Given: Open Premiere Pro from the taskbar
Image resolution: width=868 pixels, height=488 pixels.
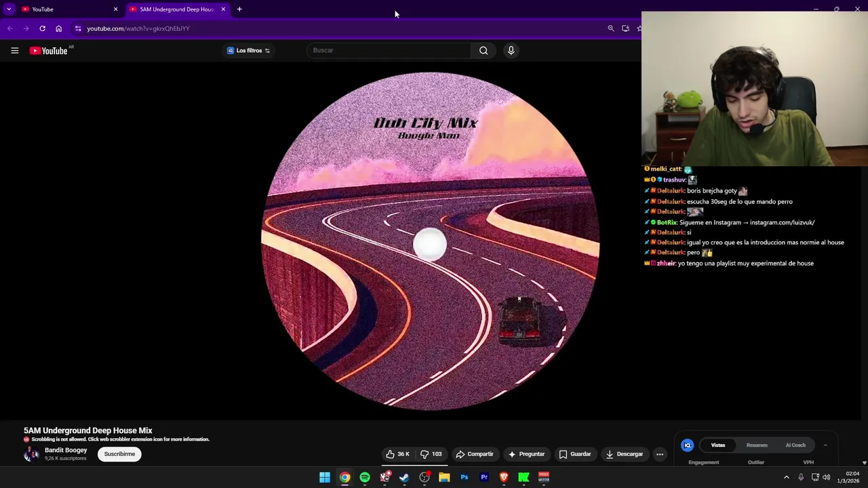Looking at the screenshot, I should tap(484, 477).
